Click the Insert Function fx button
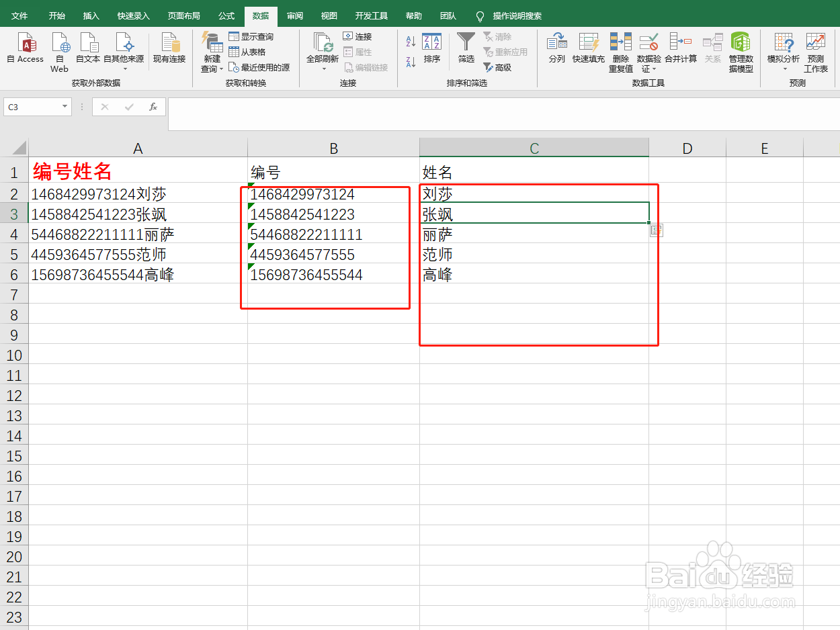Image resolution: width=840 pixels, height=630 pixels. (153, 107)
